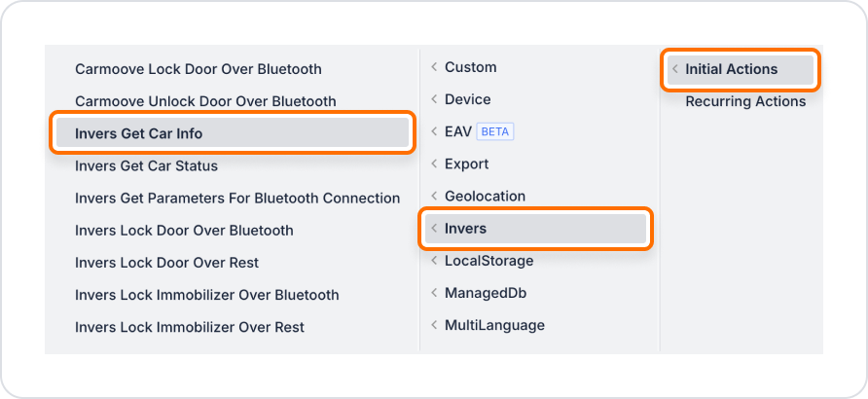Select Invers Lock Door Over Bluetooth
868x399 pixels.
point(184,231)
